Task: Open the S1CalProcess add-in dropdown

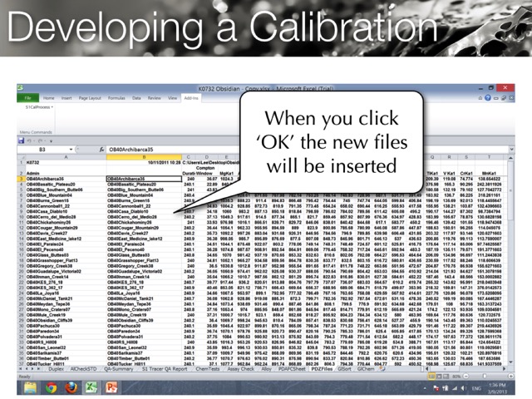Action: click(x=39, y=107)
